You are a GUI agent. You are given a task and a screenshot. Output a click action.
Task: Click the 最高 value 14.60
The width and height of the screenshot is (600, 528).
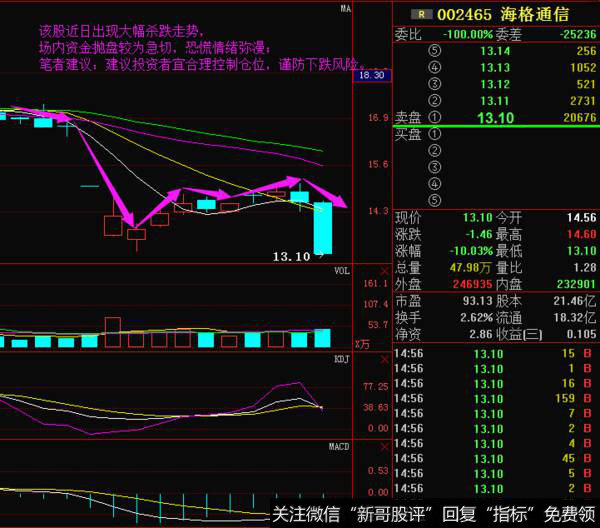click(582, 234)
